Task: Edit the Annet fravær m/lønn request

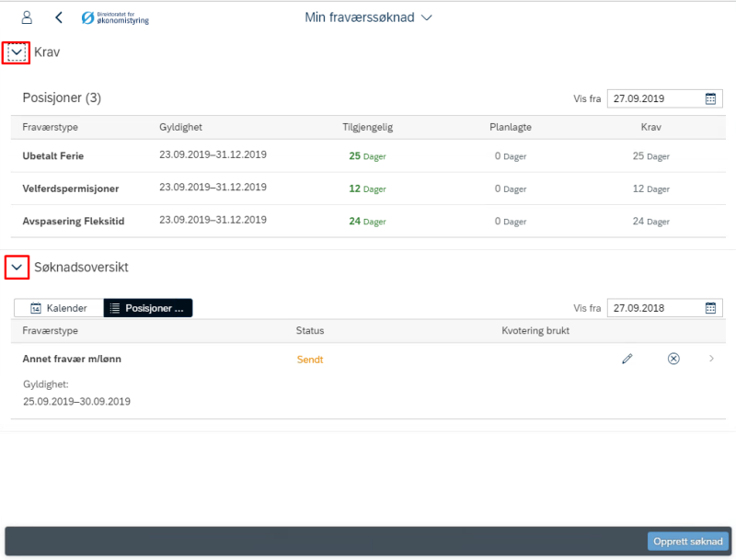Action: (627, 359)
